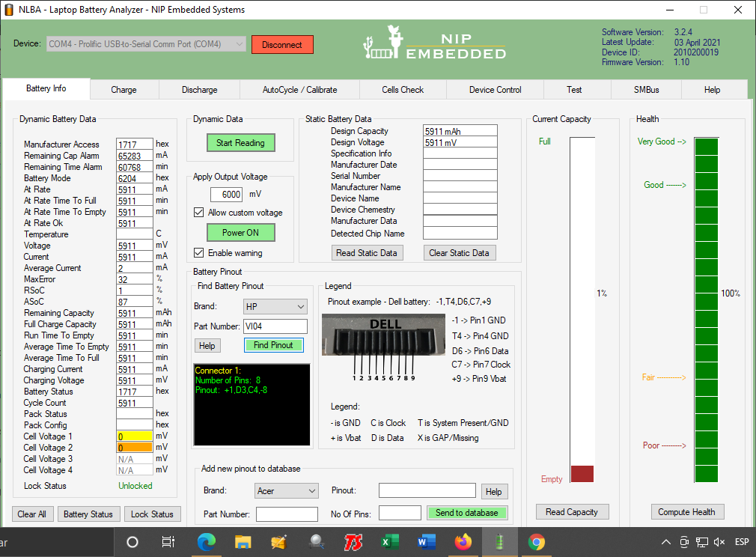756x557 pixels.
Task: Click the muted volume tray icon
Action: (x=719, y=542)
